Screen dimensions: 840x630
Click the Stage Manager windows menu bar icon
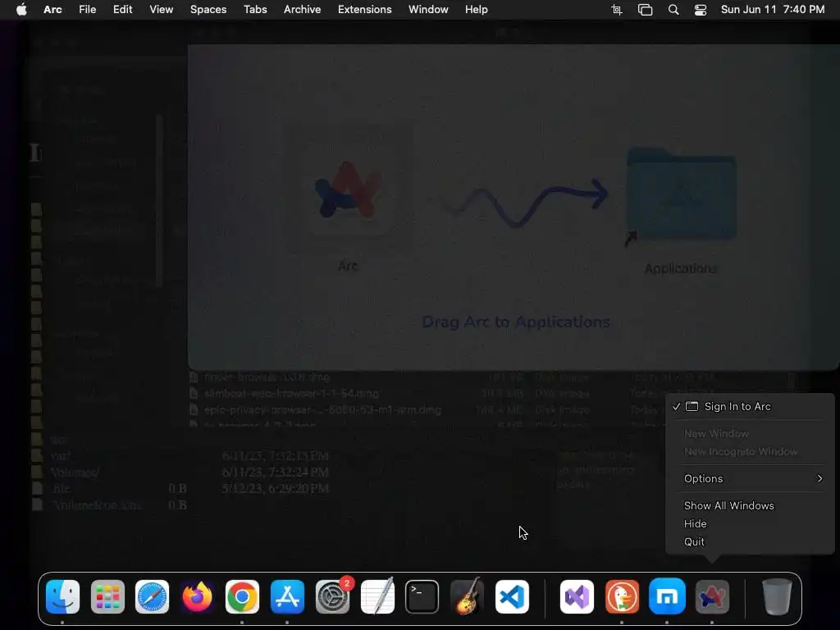[x=645, y=10]
